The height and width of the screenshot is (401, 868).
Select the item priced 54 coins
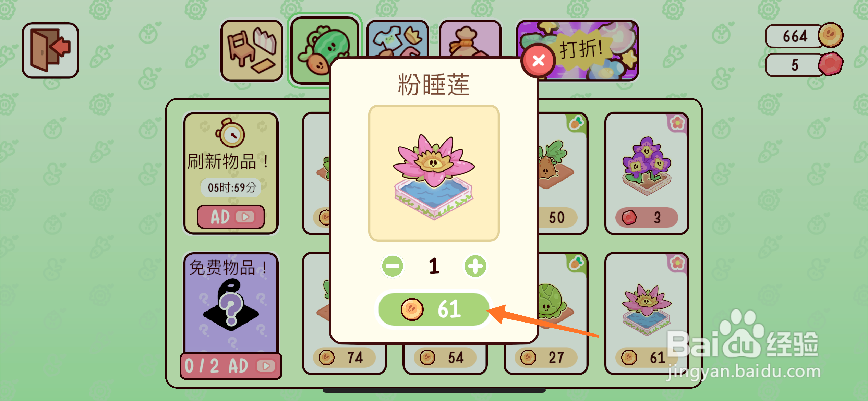[x=445, y=358]
